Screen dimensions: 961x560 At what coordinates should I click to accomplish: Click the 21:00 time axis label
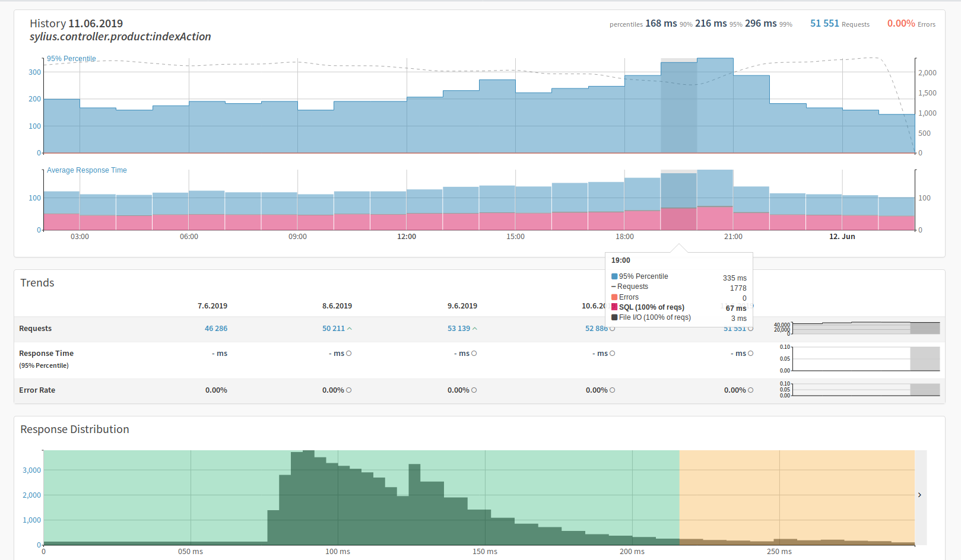coord(733,237)
